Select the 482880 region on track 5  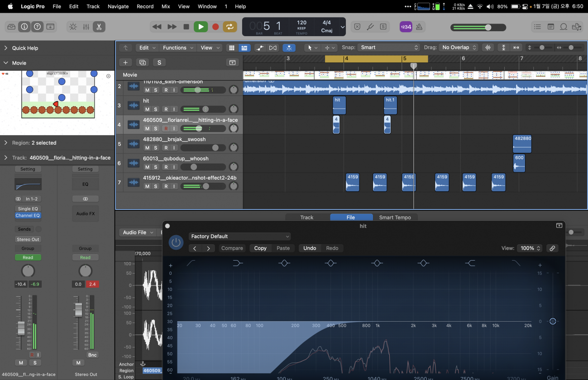tap(522, 144)
